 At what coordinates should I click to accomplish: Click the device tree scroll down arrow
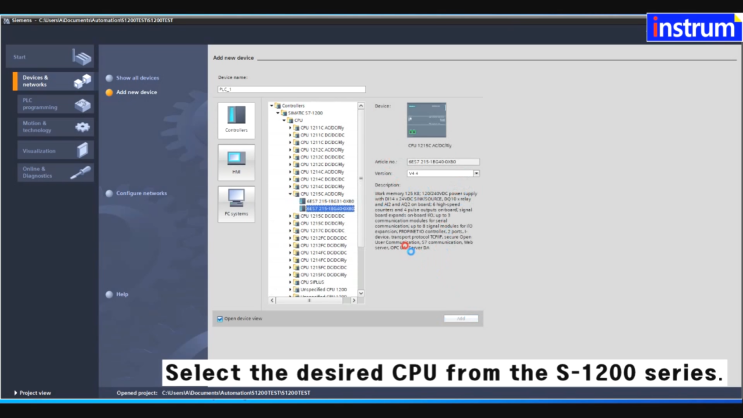(361, 293)
